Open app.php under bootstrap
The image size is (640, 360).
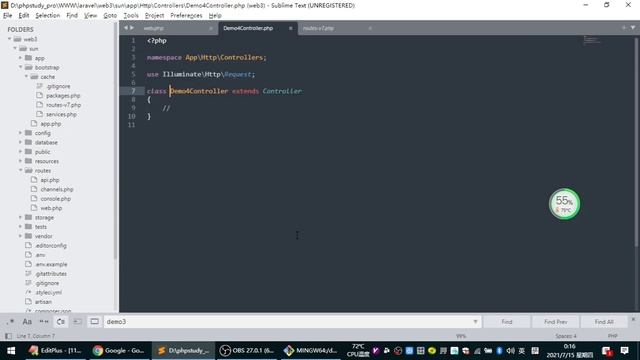(51, 124)
